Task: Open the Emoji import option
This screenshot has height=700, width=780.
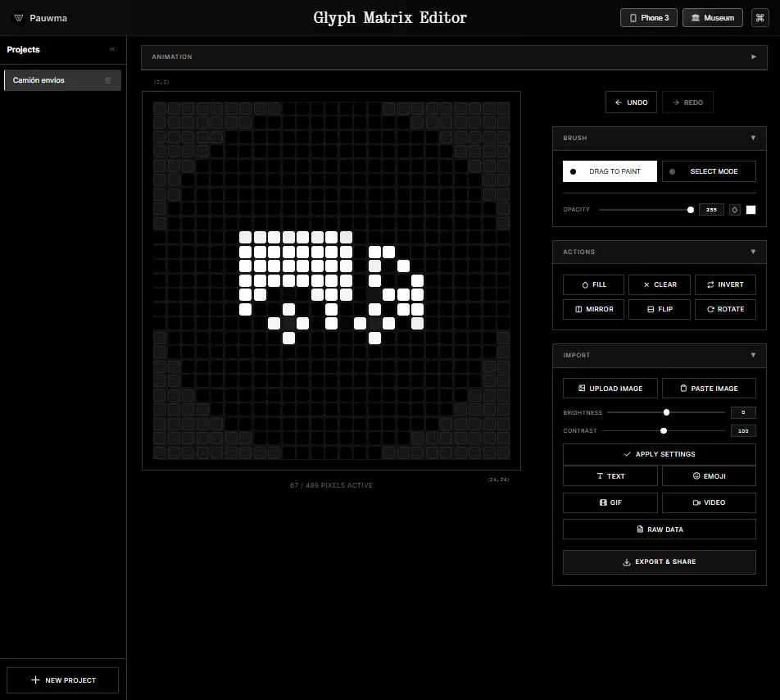Action: click(709, 476)
